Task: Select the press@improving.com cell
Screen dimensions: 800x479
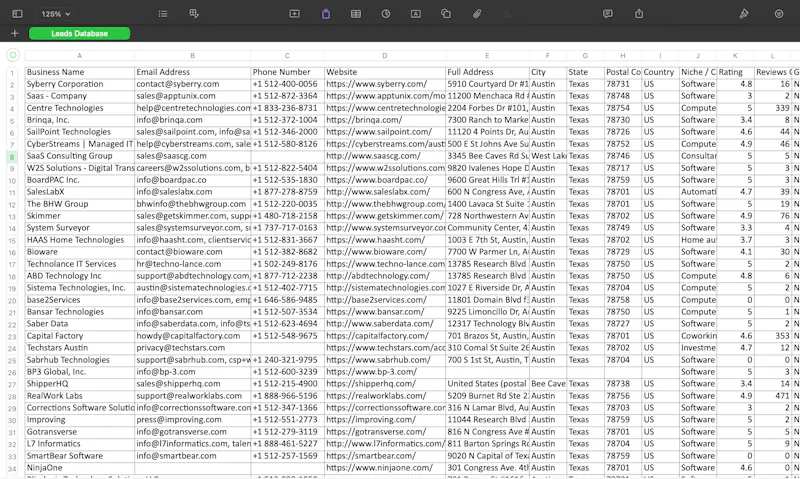Action: (x=192, y=420)
